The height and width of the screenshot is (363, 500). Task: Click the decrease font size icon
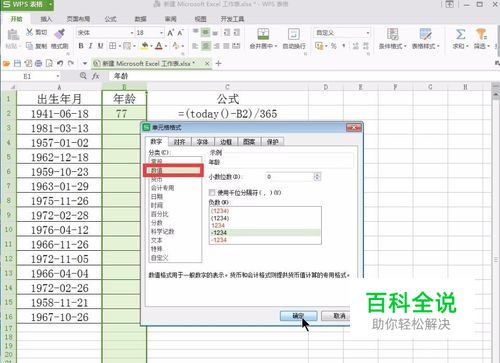[180, 33]
